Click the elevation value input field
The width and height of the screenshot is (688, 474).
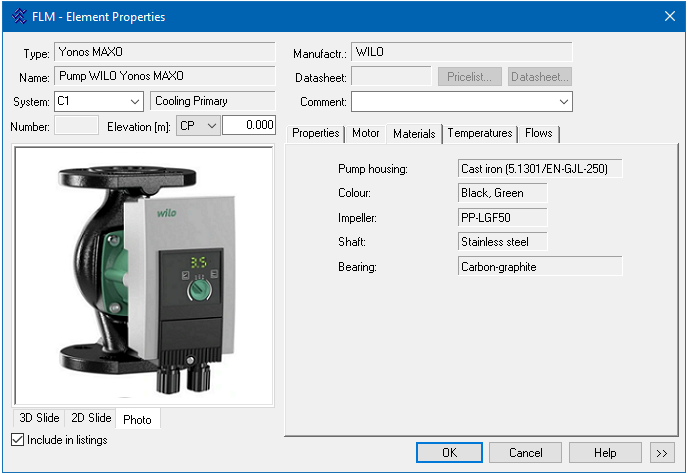pyautogui.click(x=248, y=126)
